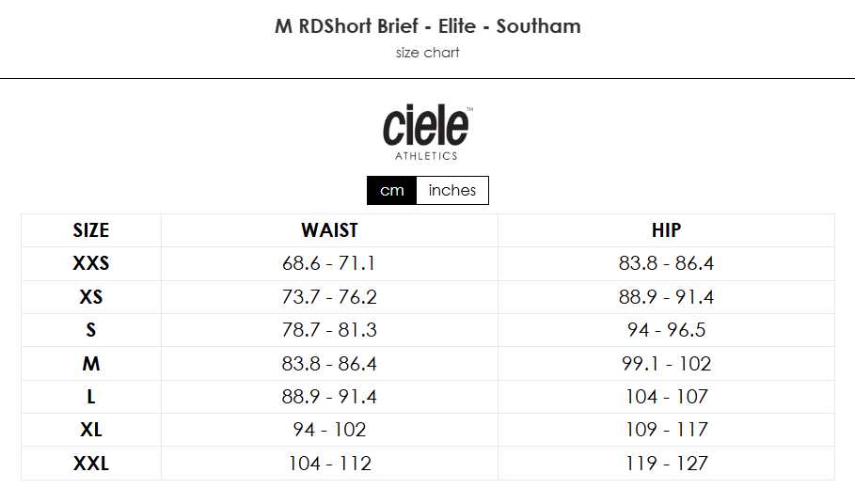This screenshot has width=855, height=504.
Task: Select the M size row label
Action: click(x=91, y=363)
